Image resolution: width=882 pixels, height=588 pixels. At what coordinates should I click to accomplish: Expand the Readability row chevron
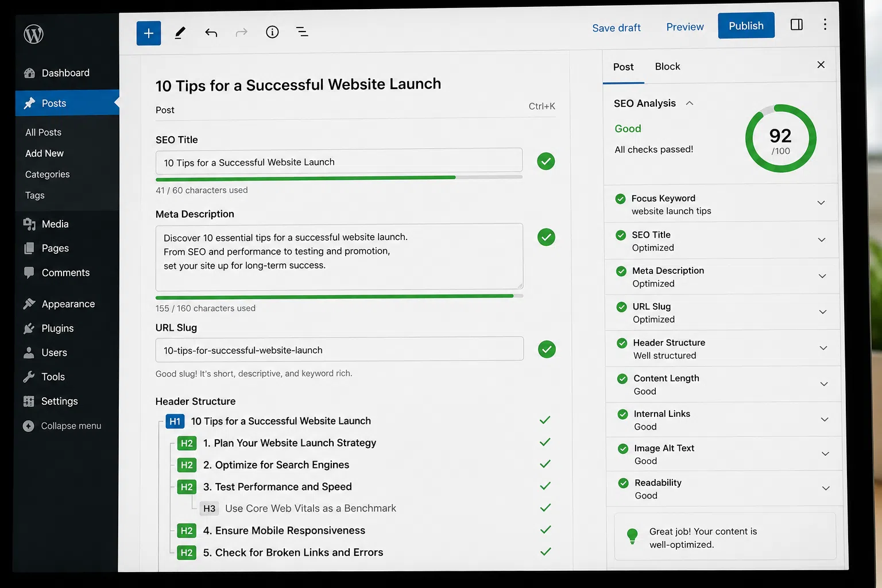pyautogui.click(x=826, y=488)
